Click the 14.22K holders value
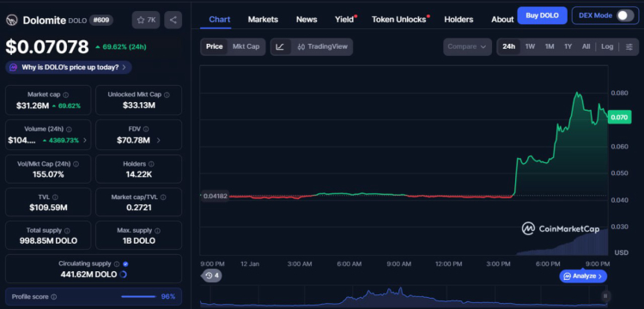Image resolution: width=644 pixels, height=309 pixels. point(139,174)
